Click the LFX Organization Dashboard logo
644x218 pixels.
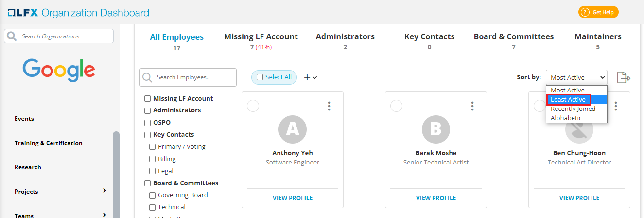pos(78,13)
